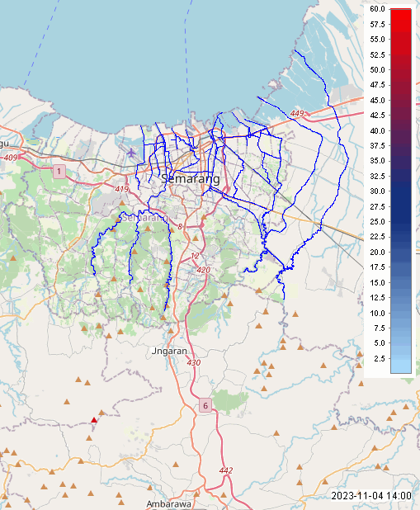420x510 pixels.
Task: Click the timestamp 2023-11-04 14:00
Action: (371, 496)
